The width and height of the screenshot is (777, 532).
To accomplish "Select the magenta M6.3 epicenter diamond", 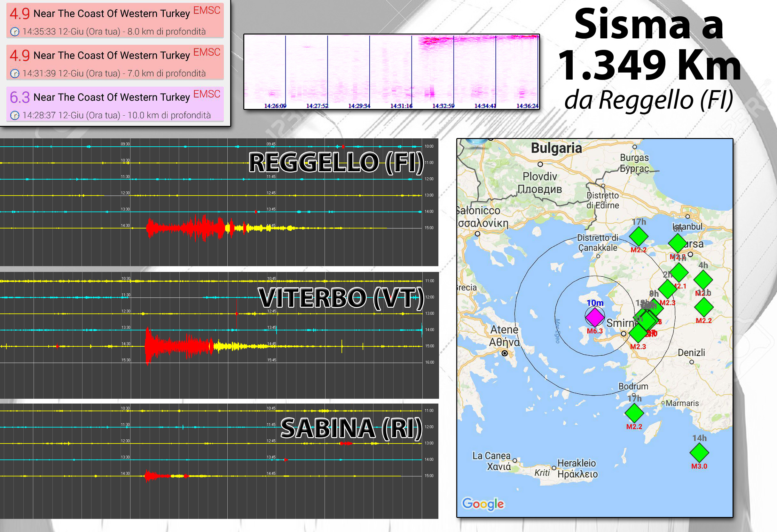I will (x=594, y=317).
